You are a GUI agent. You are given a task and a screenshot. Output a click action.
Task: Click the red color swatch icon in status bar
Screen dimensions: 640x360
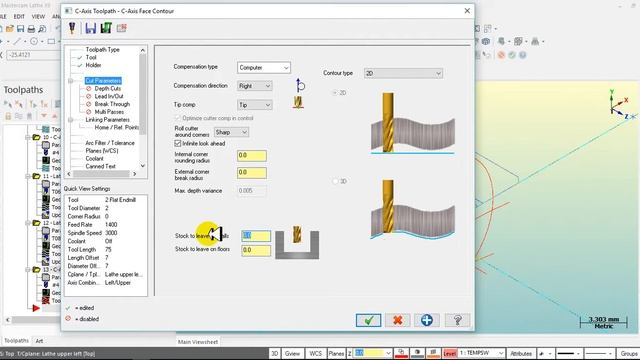coord(402,353)
